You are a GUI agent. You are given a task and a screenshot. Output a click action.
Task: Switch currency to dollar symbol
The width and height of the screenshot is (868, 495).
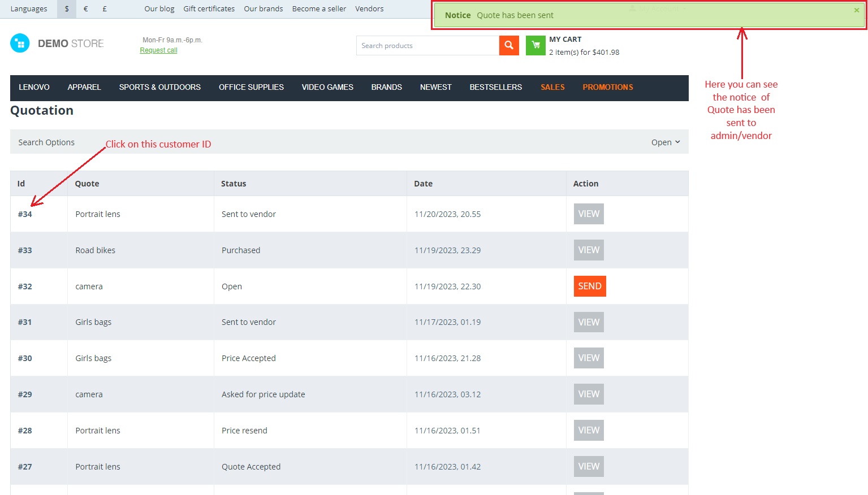pos(67,8)
